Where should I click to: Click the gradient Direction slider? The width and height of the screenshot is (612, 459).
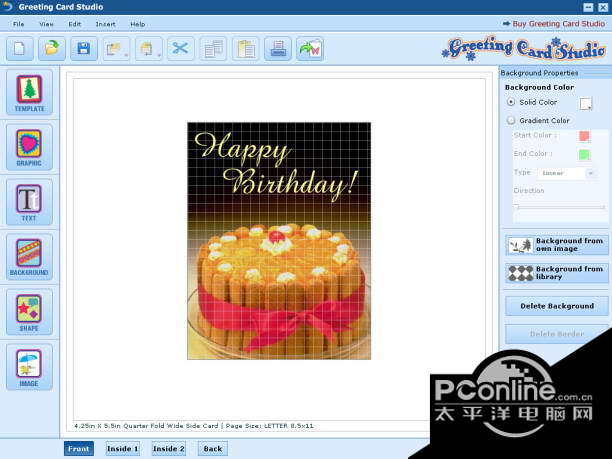560,207
